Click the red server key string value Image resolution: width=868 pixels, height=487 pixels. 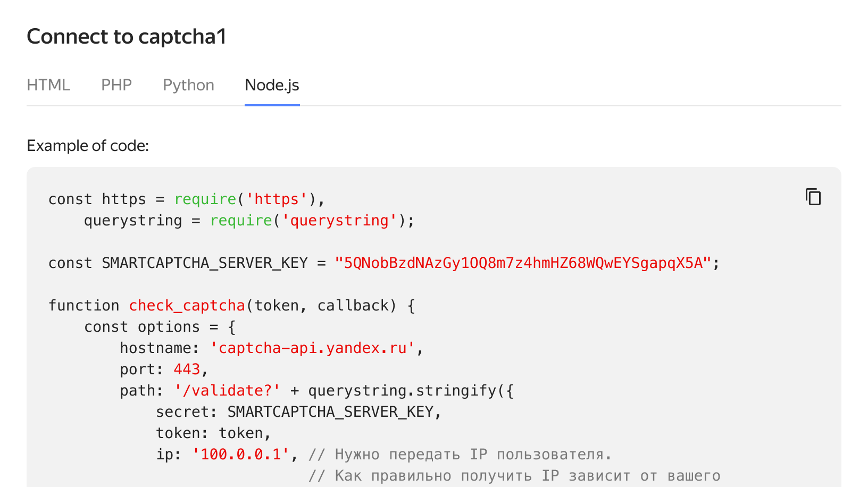pyautogui.click(x=523, y=263)
